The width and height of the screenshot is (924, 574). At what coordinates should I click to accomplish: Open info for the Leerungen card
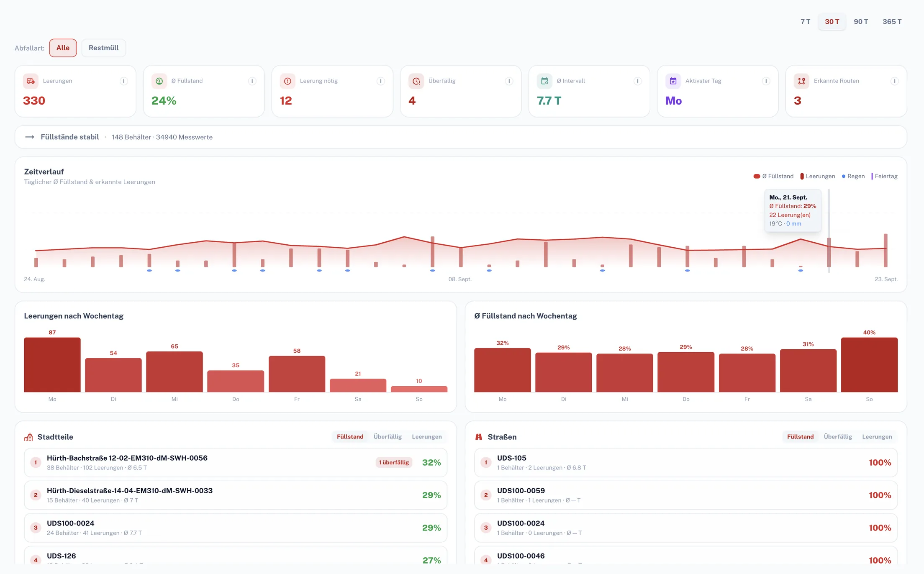point(123,81)
